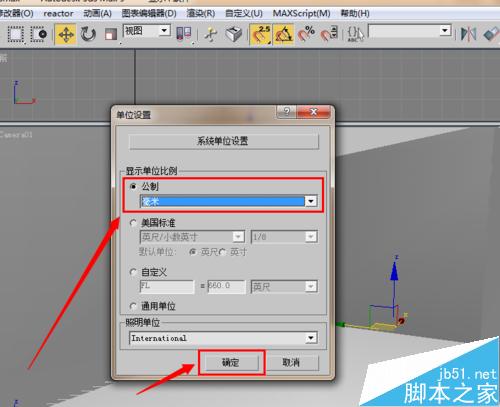Open the 自定义(U) menu

[x=244, y=13]
